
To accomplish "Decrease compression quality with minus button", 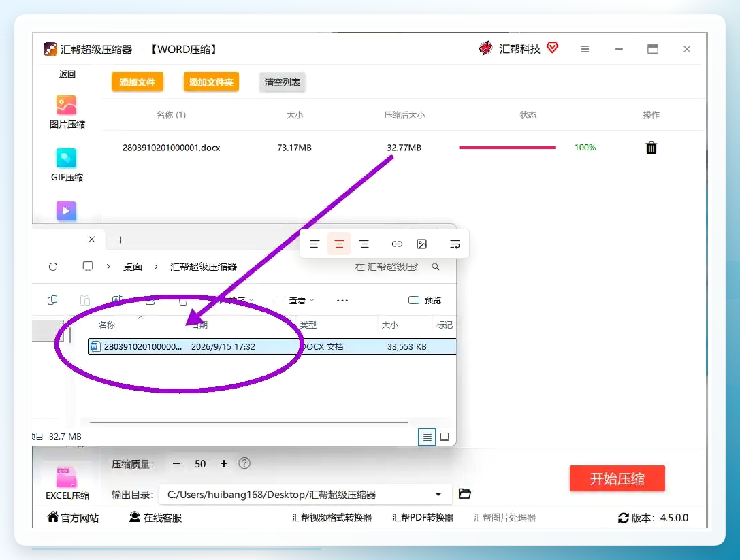I will pos(176,464).
